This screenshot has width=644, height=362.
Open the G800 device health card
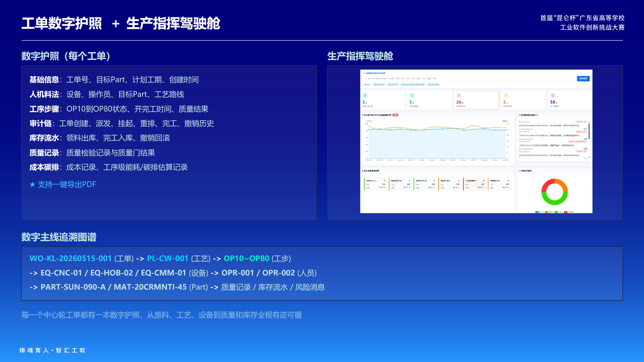(450, 184)
